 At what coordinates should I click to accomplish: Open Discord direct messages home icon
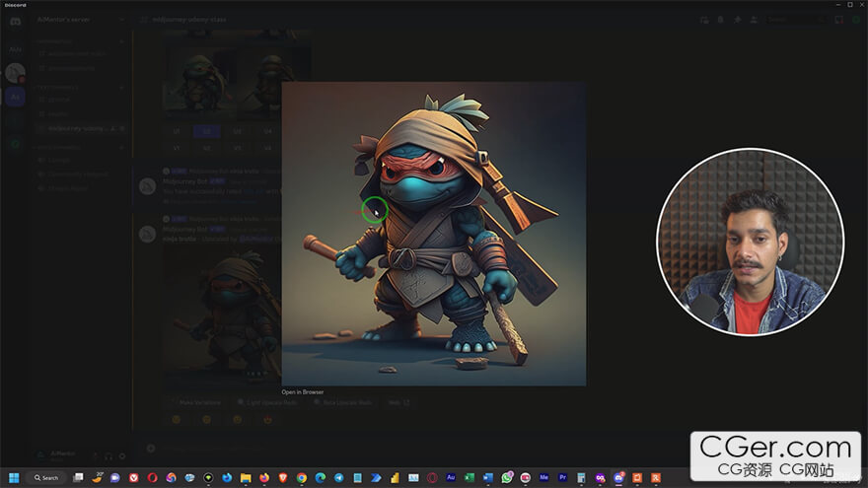click(15, 22)
